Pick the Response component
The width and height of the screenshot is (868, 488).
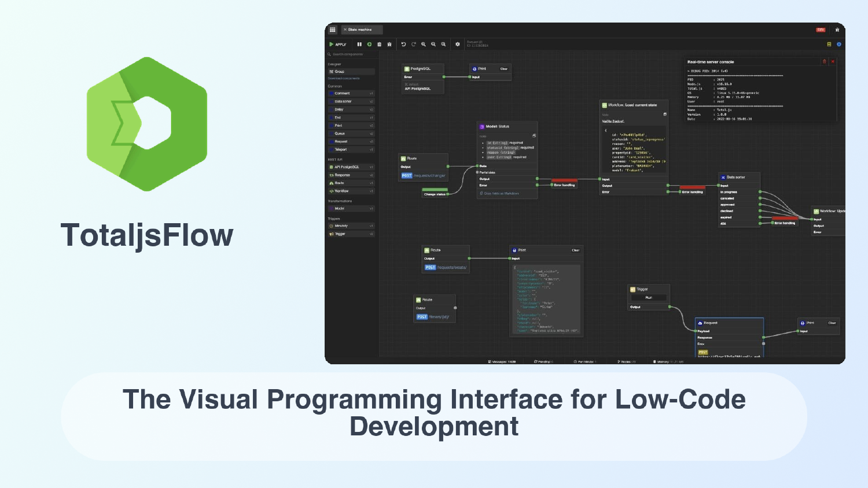[351, 175]
